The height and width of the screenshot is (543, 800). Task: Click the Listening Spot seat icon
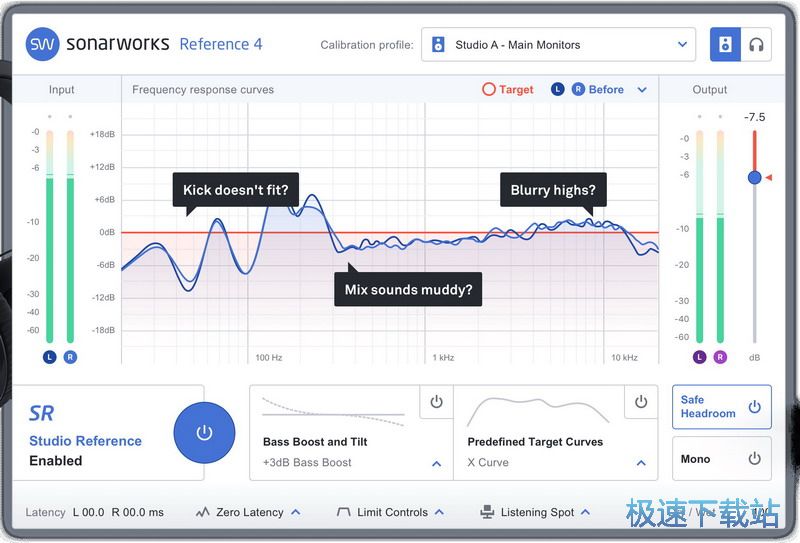[x=487, y=512]
